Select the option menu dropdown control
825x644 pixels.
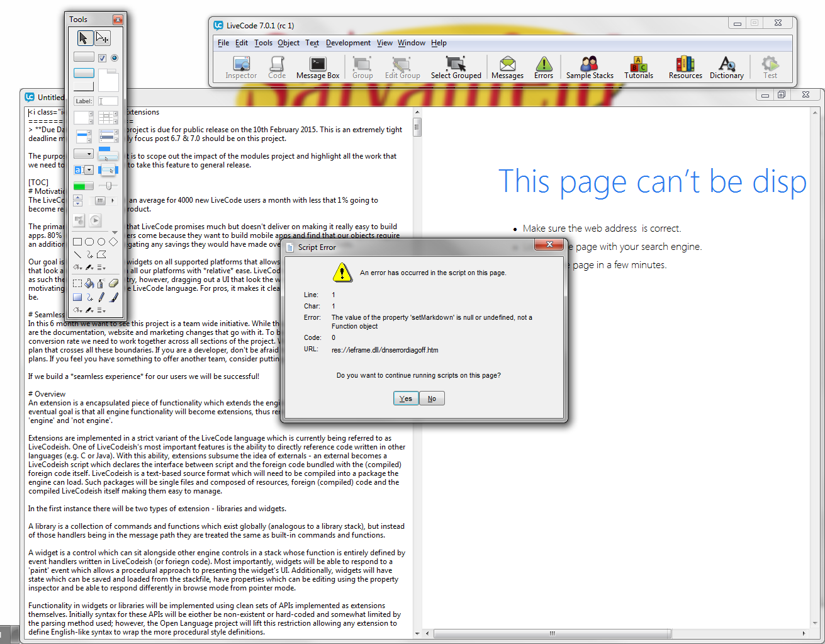coord(83,154)
